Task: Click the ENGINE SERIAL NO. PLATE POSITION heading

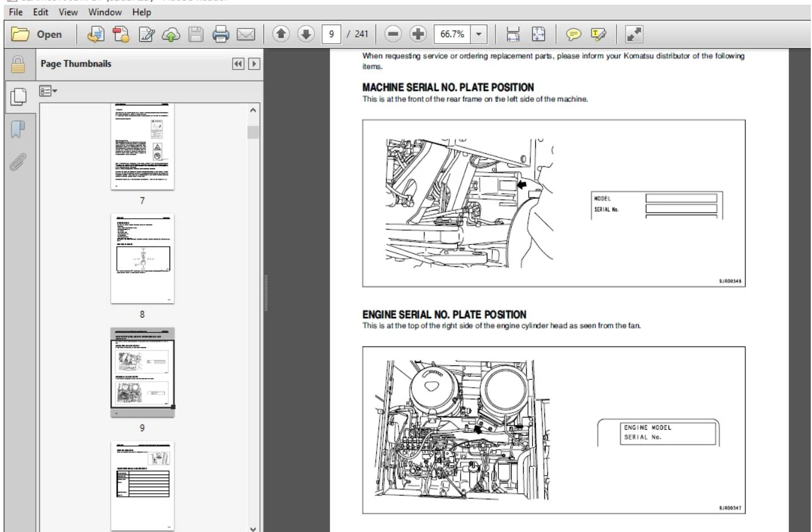Action: (444, 314)
